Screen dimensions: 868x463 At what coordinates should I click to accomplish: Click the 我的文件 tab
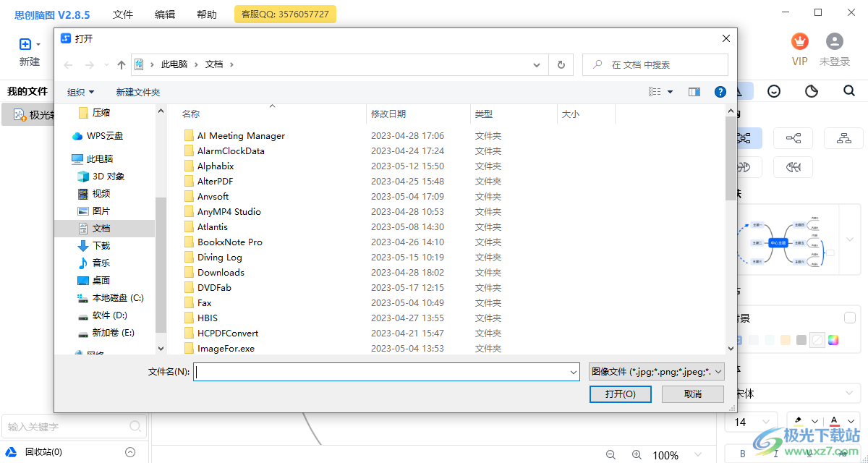[27, 91]
